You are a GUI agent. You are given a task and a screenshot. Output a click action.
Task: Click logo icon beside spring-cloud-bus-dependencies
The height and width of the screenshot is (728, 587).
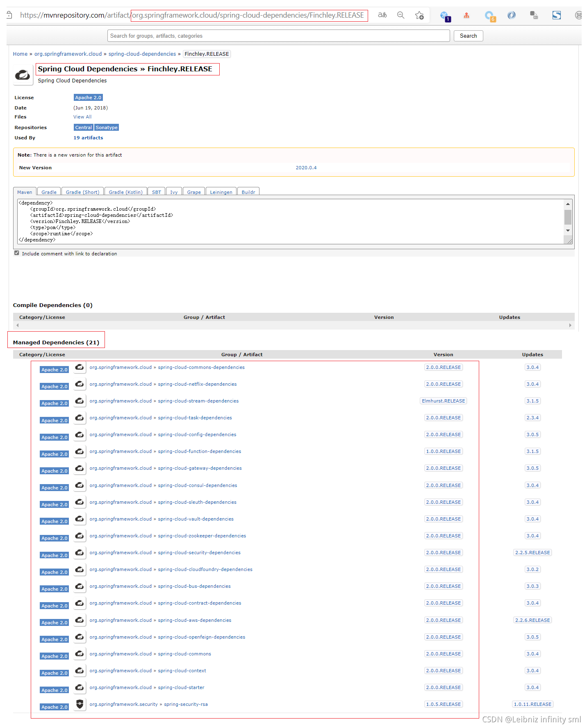tap(80, 586)
